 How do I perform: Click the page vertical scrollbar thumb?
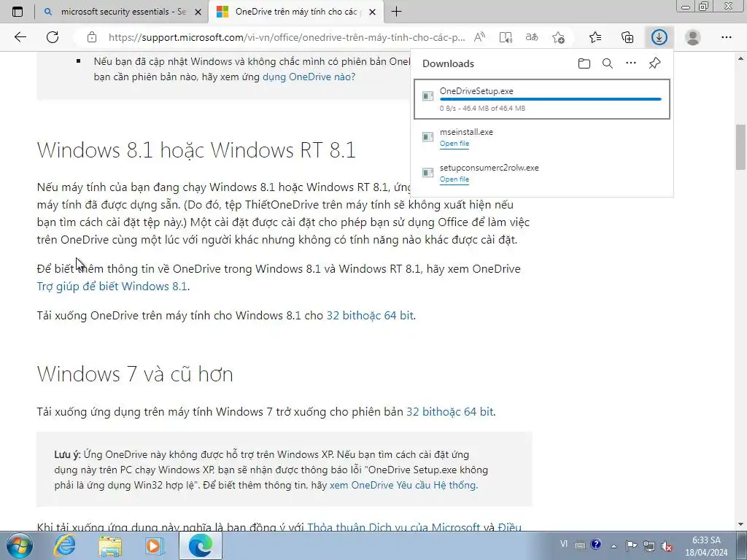point(740,147)
